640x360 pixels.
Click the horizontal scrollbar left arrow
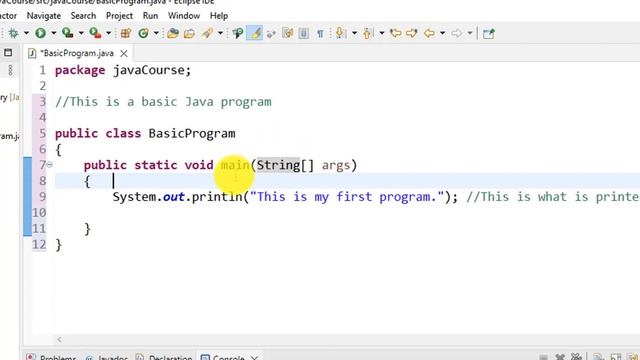point(60,339)
